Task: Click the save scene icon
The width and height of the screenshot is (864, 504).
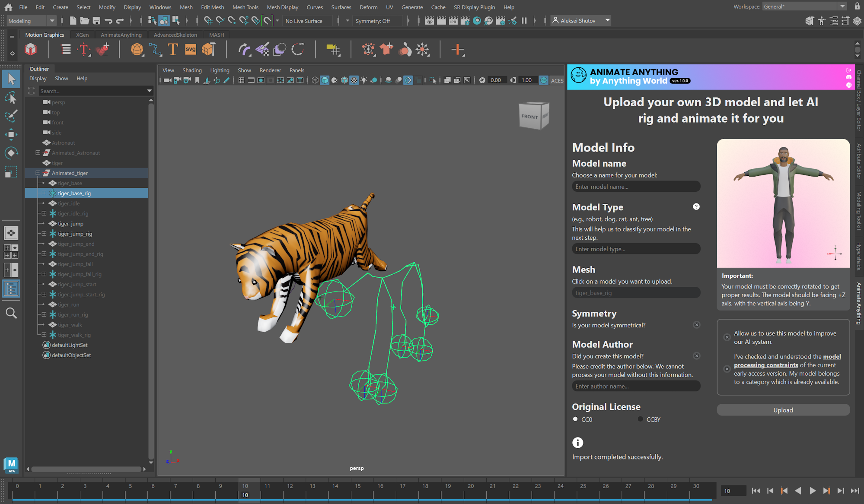Action: tap(96, 21)
